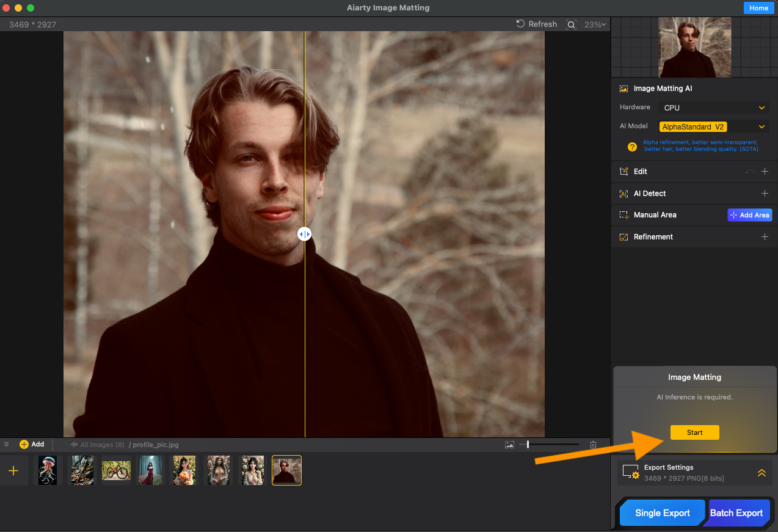Click the trash icon above filmstrip
Image resolution: width=778 pixels, height=532 pixels.
593,445
